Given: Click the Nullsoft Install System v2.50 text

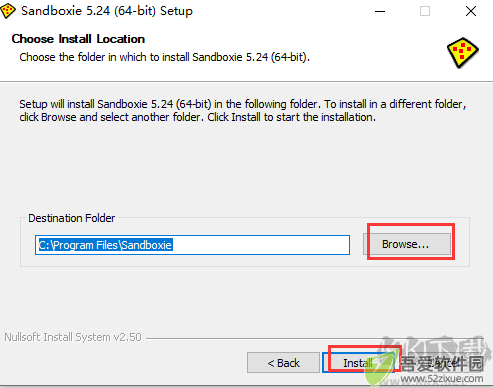Looking at the screenshot, I should pos(73,337).
